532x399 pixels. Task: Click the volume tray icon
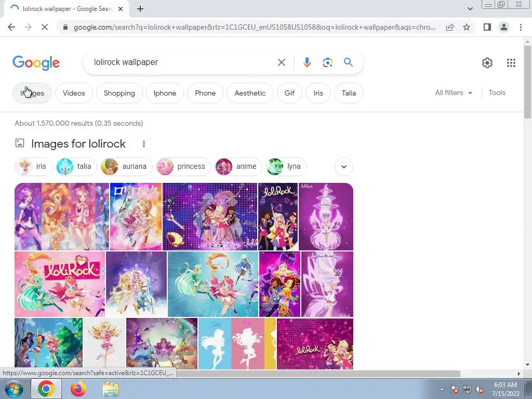pos(480,390)
